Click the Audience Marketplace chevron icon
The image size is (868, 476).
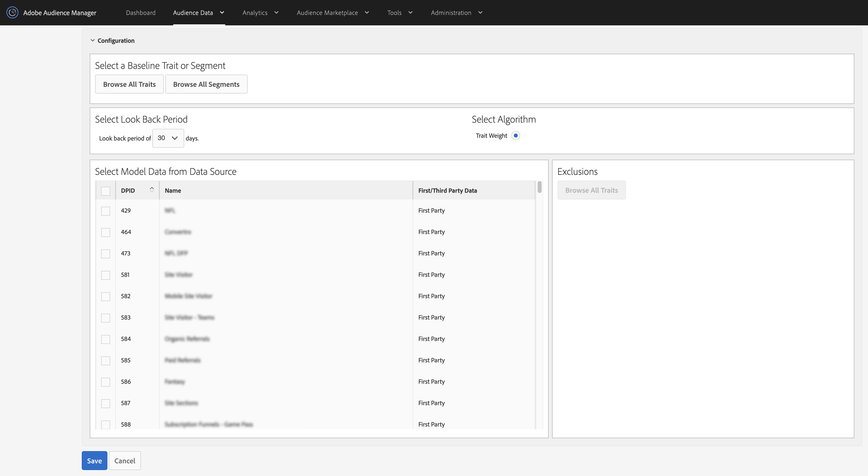(x=367, y=12)
